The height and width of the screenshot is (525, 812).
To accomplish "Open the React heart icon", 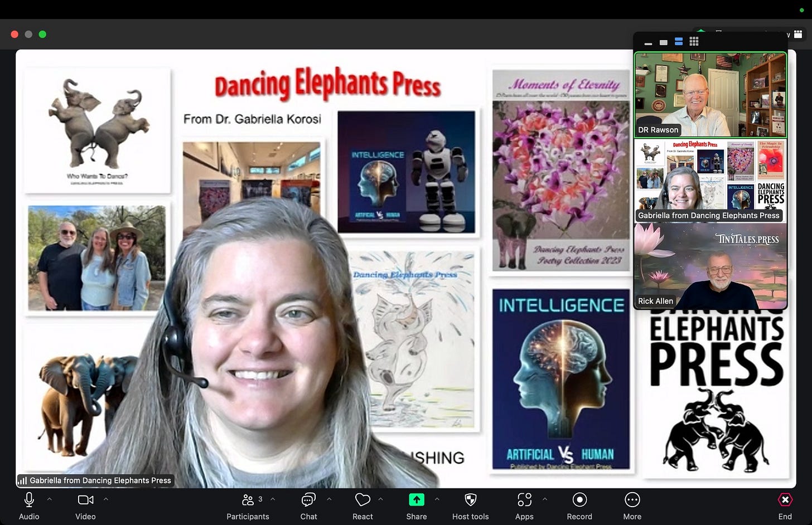I will point(362,500).
